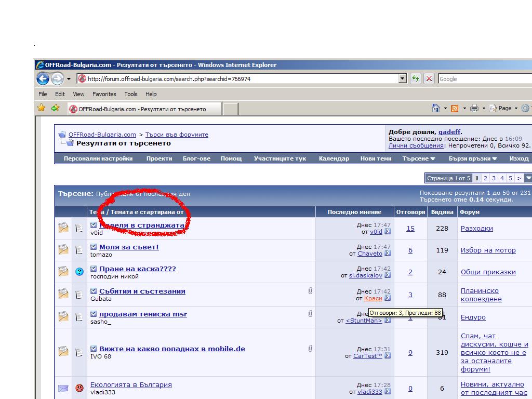Click the RSS feeds icon
This screenshot has height=399, width=532.
click(455, 108)
